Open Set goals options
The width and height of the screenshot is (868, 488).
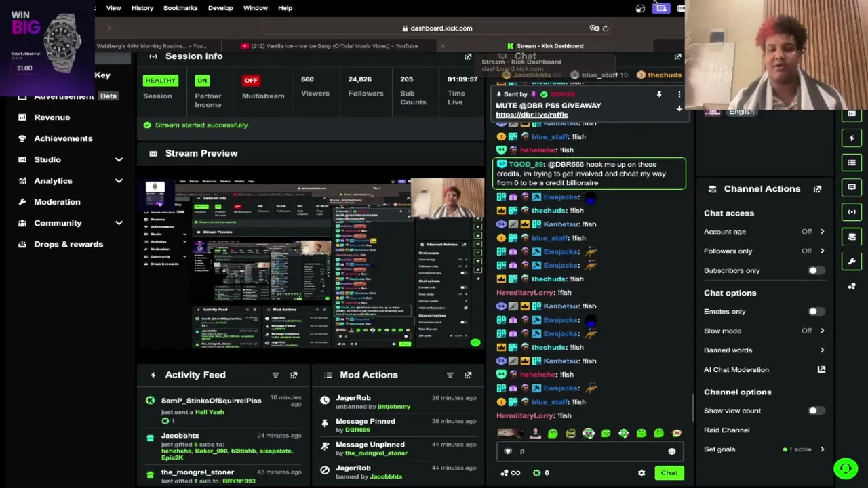764,449
